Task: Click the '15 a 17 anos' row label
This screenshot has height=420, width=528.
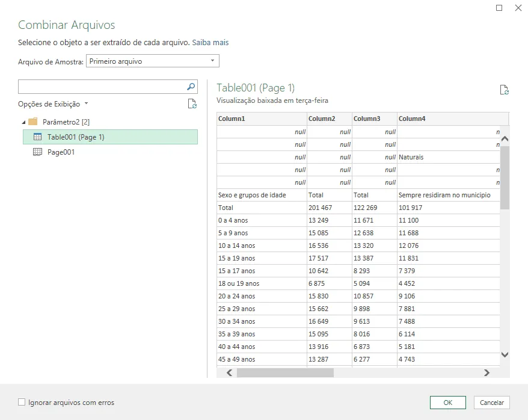Action: [x=262, y=271]
